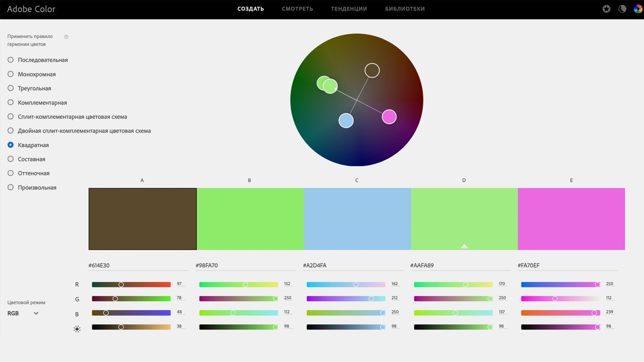The height and width of the screenshot is (362, 644).
Task: Click the Adobe Color logo
Action: (31, 9)
